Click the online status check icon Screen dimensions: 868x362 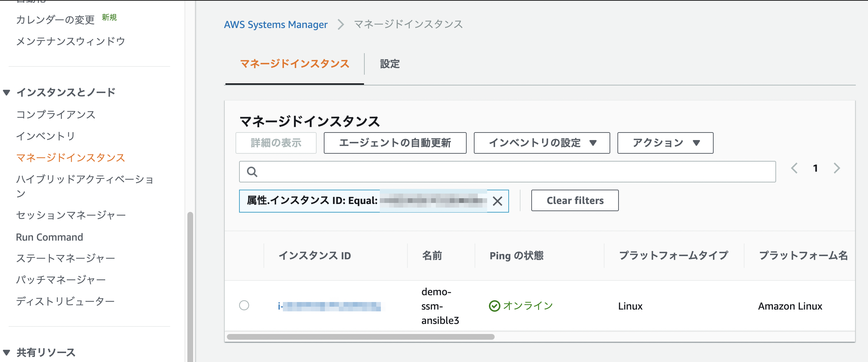[494, 306]
